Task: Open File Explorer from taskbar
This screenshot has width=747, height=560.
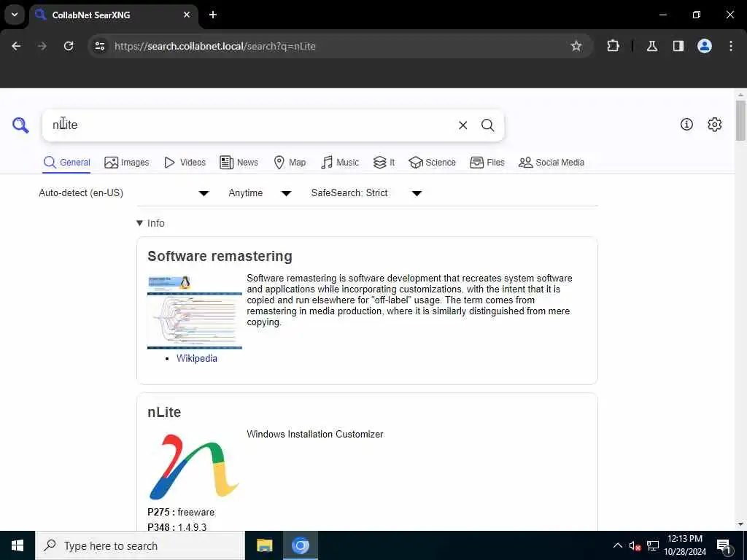Action: (x=264, y=545)
